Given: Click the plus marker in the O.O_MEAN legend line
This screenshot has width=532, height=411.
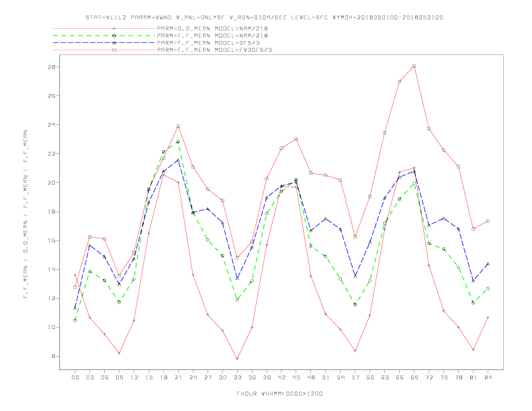Looking at the screenshot, I should point(114,28).
